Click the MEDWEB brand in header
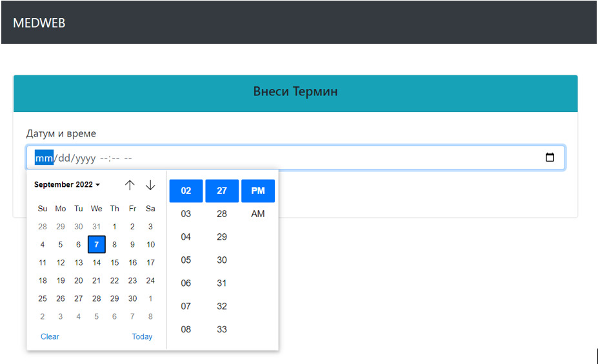Viewport: 598px width, 364px height. pos(39,23)
